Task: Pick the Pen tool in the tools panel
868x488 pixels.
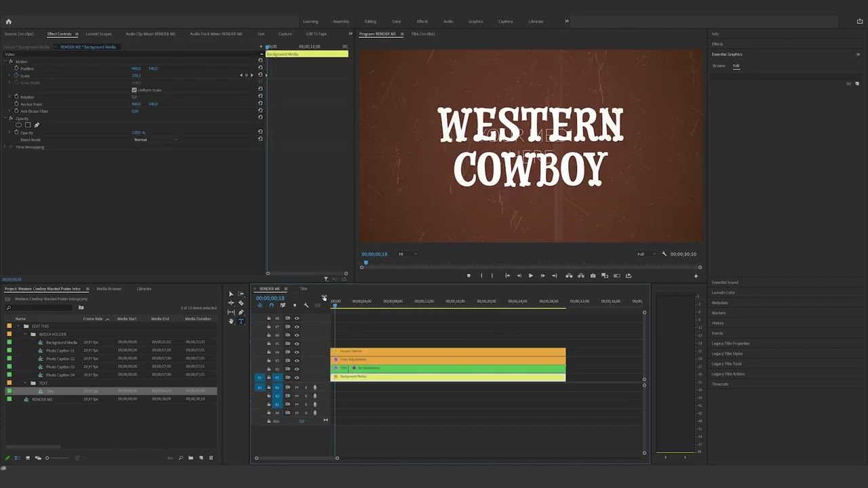Action: (x=241, y=312)
